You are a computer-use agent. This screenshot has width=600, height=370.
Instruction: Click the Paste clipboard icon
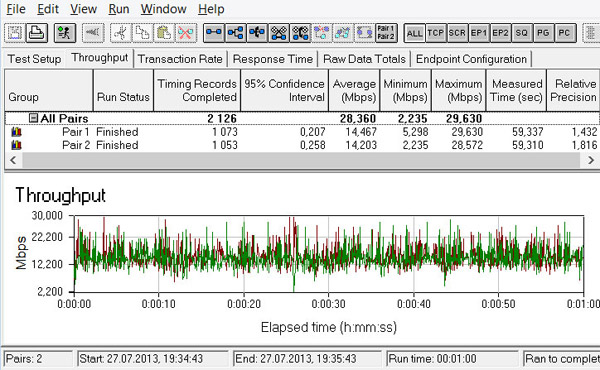click(164, 33)
